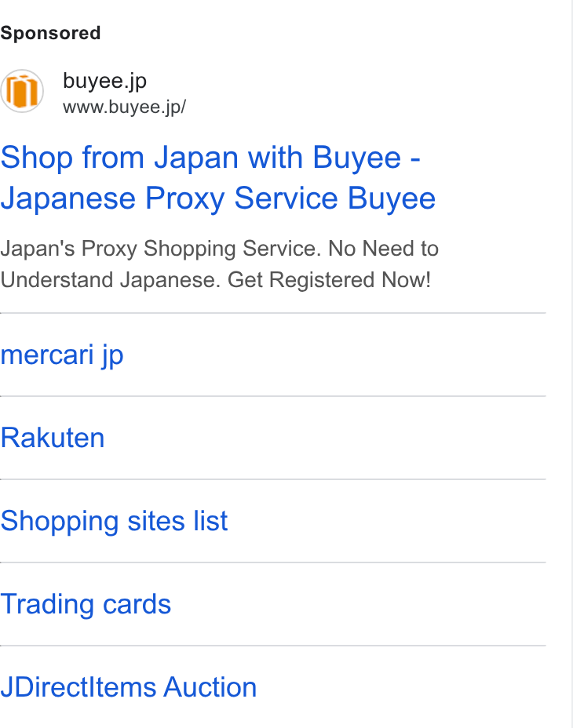Select the Trading cards sitelink

[x=86, y=604]
